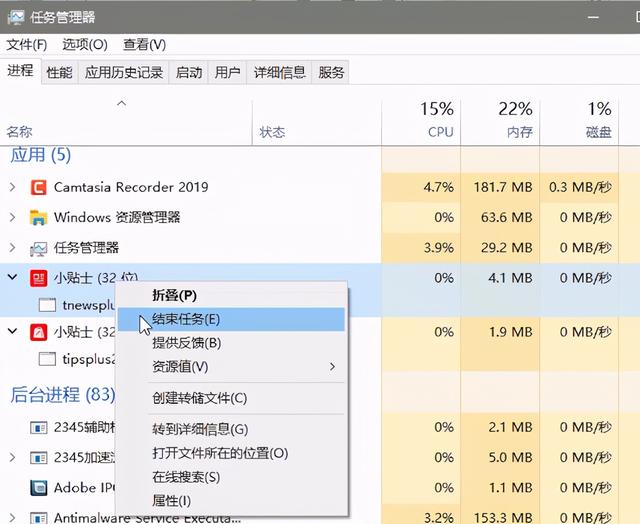Screen dimensions: 640x524
Task: Switch to the 服务 tab
Action: (331, 73)
